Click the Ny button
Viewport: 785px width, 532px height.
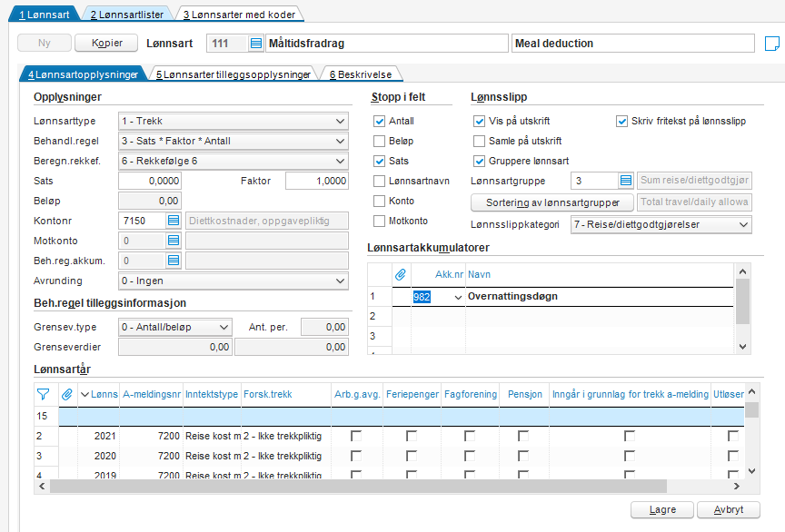tap(44, 43)
